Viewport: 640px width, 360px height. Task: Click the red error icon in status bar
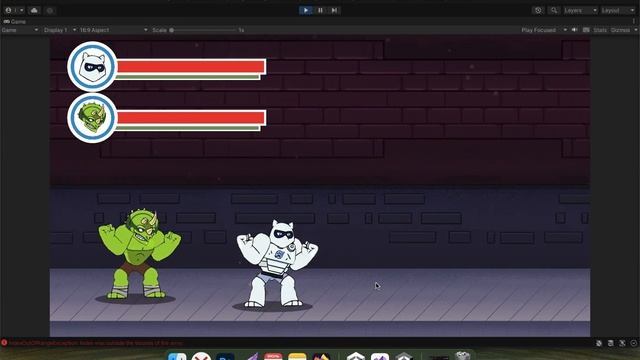(x=4, y=343)
